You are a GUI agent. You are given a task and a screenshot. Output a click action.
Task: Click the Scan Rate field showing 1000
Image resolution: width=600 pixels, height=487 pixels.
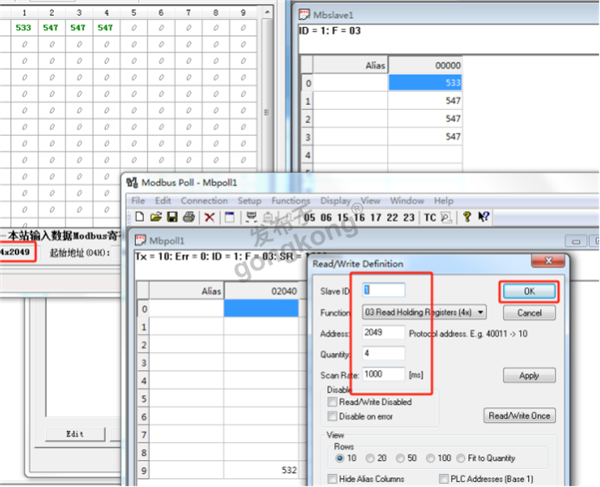383,374
